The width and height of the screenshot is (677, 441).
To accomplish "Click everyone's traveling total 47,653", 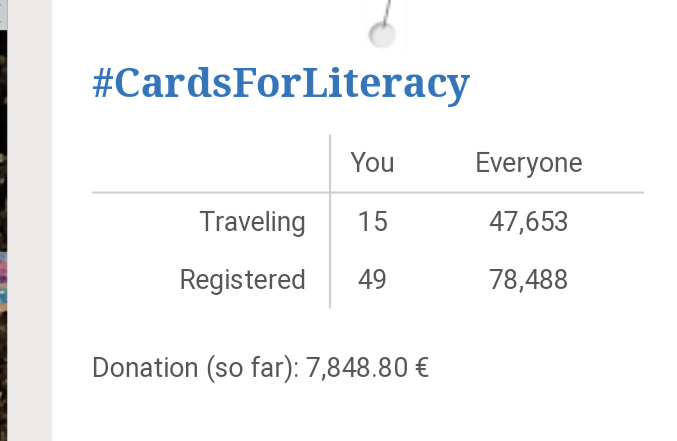I will 528,222.
